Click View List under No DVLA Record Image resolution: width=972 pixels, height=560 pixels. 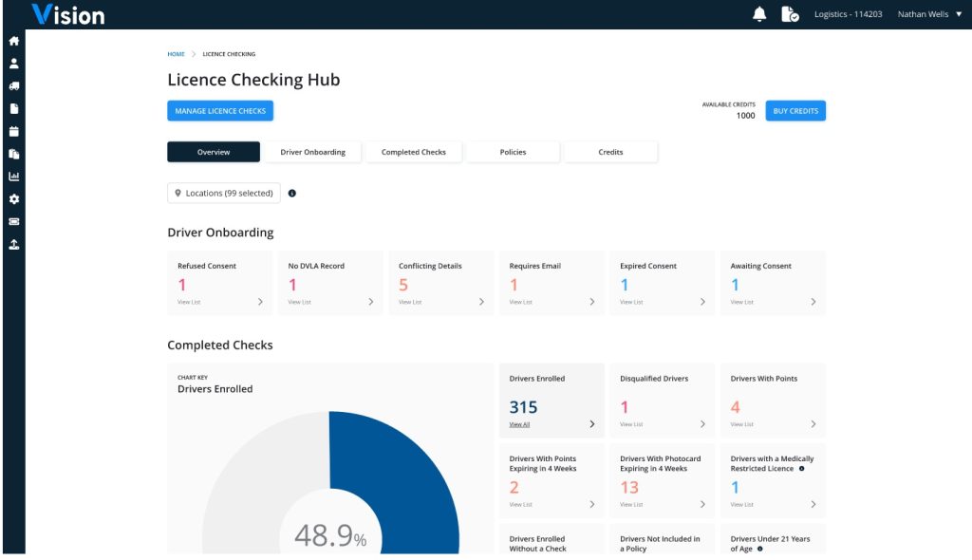pos(299,302)
